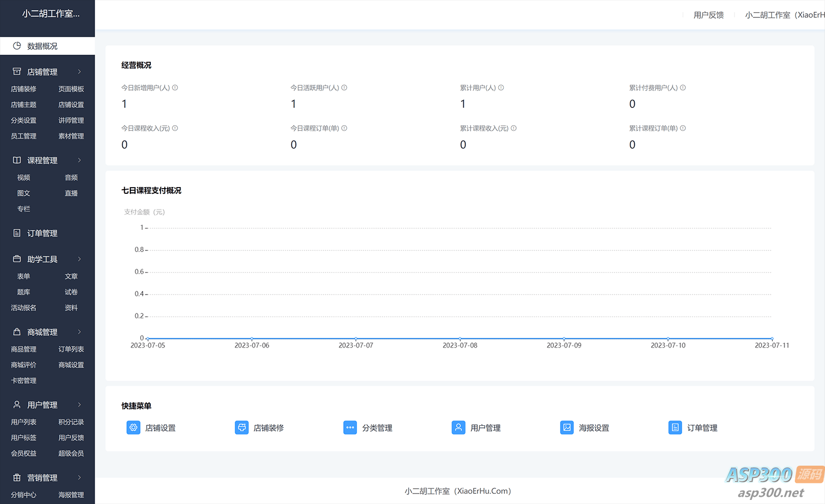
Task: Go to 直播 under 课程管理
Action: tap(71, 193)
